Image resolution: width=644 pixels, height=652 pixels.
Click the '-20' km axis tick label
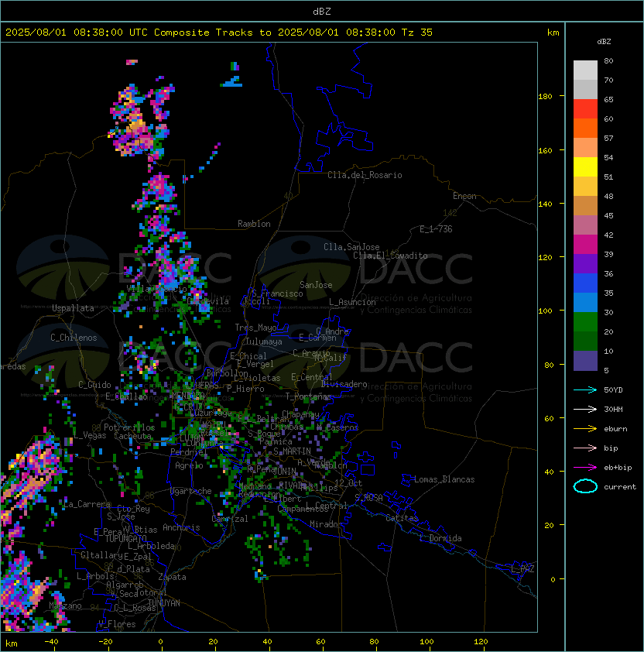(105, 642)
